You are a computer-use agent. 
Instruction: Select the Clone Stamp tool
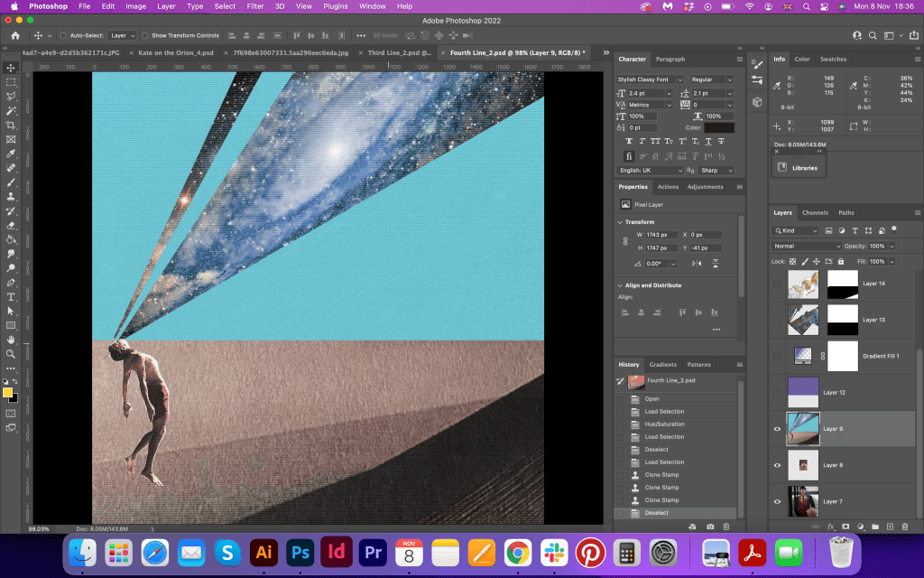tap(11, 196)
